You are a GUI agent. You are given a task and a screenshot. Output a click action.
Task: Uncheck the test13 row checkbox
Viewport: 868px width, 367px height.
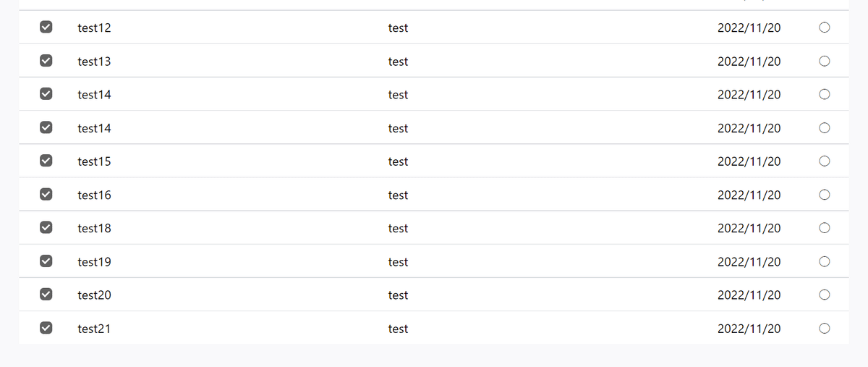click(46, 61)
